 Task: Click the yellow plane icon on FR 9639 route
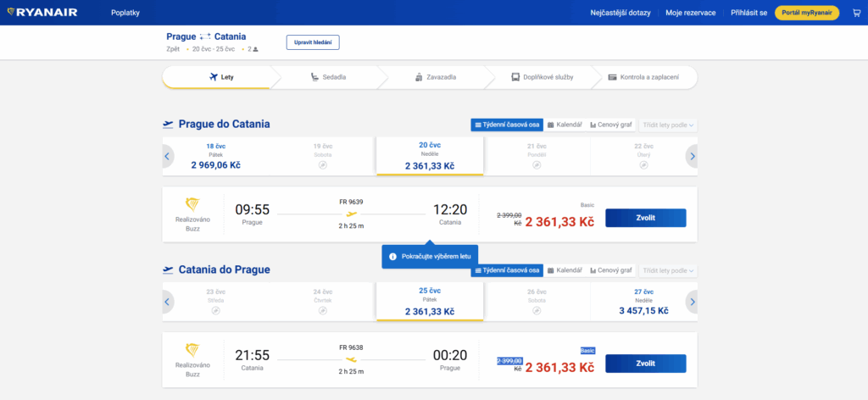coord(352,214)
